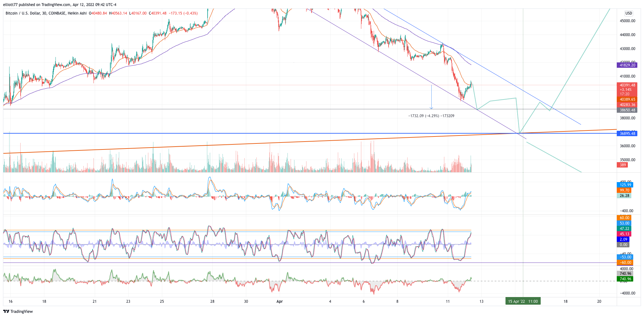This screenshot has width=644, height=317.
Task: Click the 38000.00 price axis tick
Action: tap(627, 118)
